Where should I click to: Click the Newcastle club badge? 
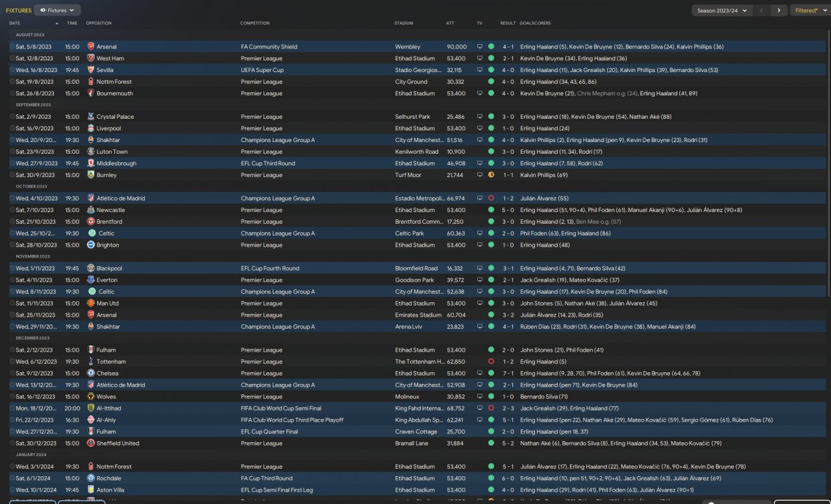91,210
